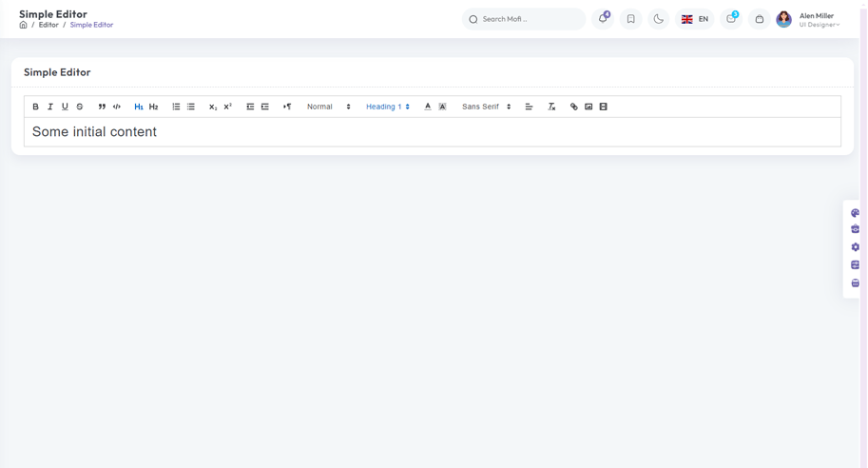Go to home via breadcrumb icon
Viewport: 868px width, 468px height.
pyautogui.click(x=24, y=25)
